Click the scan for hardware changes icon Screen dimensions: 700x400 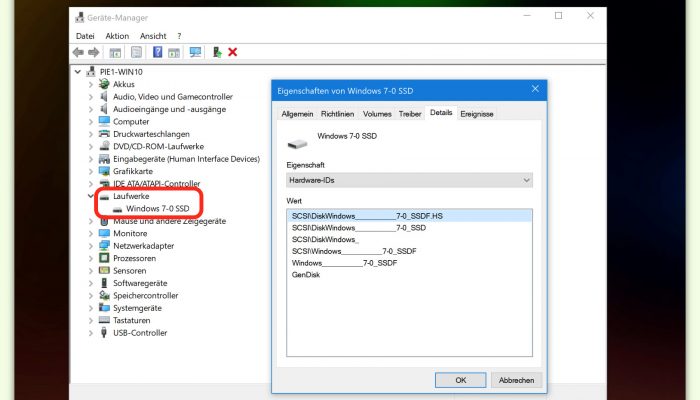coord(195,52)
